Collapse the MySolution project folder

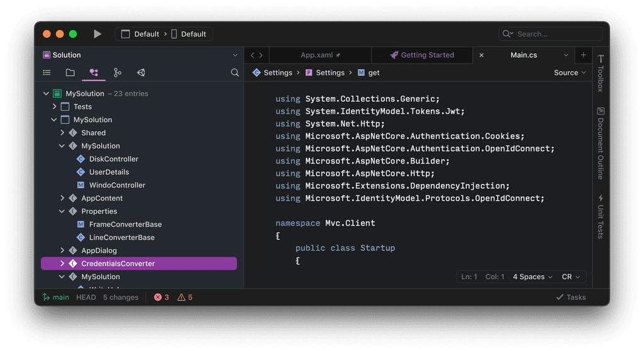[54, 120]
